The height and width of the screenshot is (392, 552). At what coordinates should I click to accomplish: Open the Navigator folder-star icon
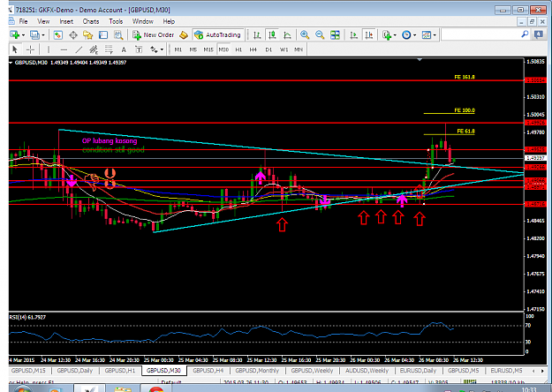[x=87, y=34]
